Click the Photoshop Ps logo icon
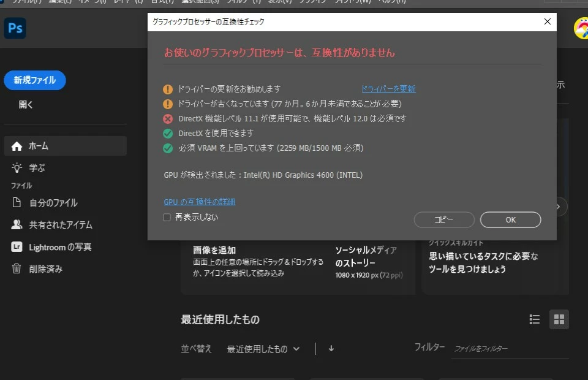This screenshot has height=380, width=588. 15,28
